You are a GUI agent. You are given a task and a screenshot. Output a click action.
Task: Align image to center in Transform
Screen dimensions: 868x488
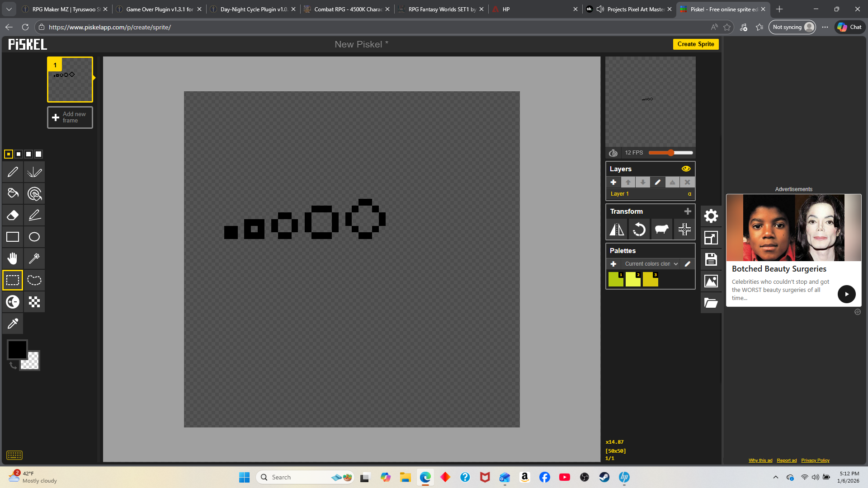(684, 230)
